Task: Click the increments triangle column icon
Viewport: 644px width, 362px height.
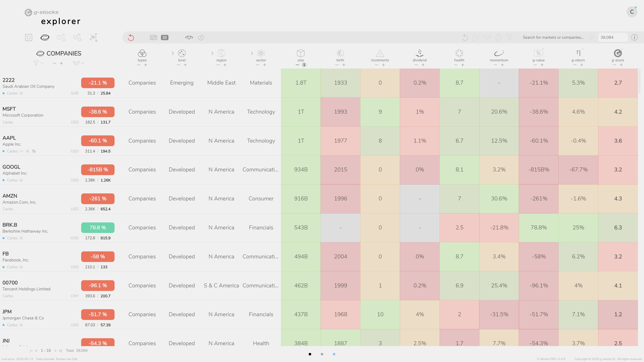Action: (x=380, y=53)
